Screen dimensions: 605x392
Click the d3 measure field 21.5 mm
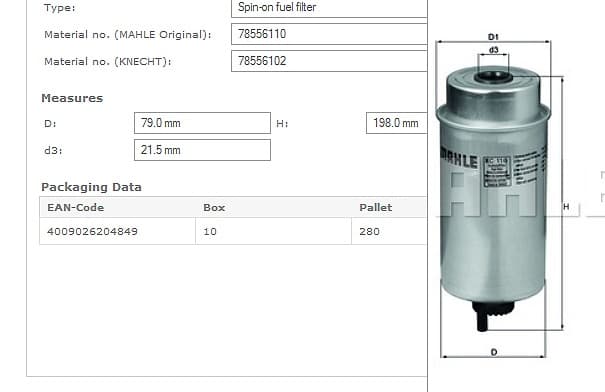click(202, 150)
